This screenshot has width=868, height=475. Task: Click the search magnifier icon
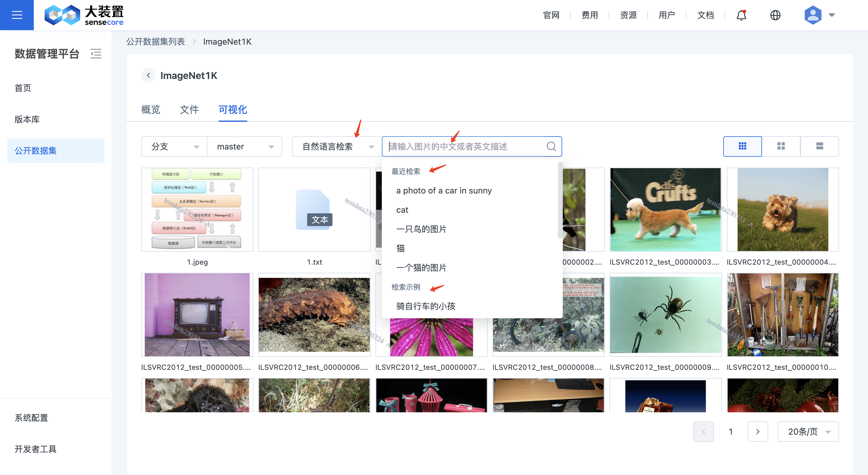click(x=551, y=146)
